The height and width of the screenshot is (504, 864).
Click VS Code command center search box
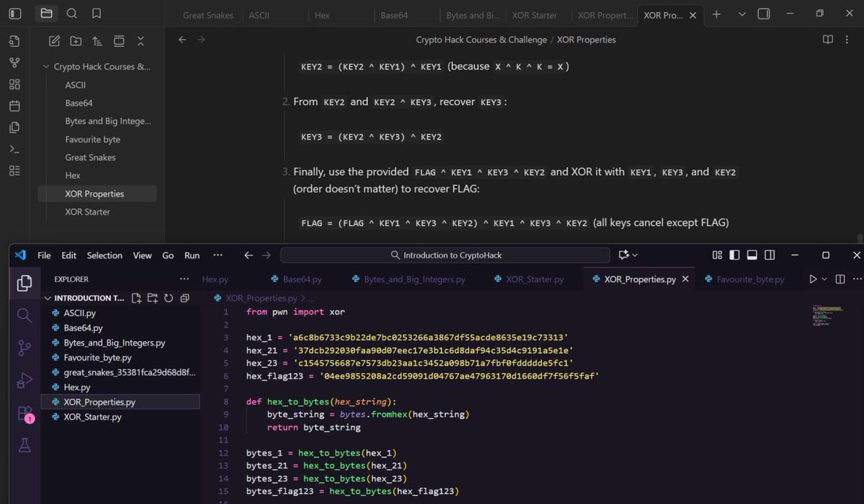pyautogui.click(x=445, y=256)
